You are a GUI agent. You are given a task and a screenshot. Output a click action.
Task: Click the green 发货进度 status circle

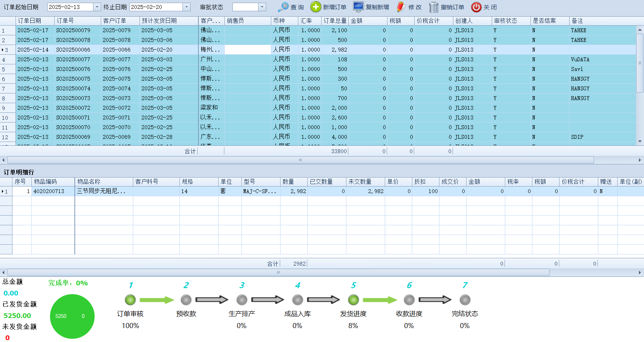(353, 300)
